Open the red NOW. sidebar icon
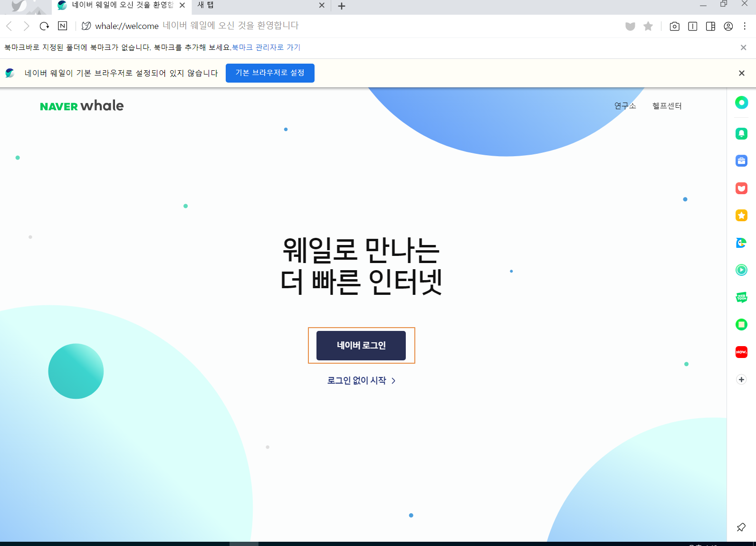The height and width of the screenshot is (546, 756). 741,352
